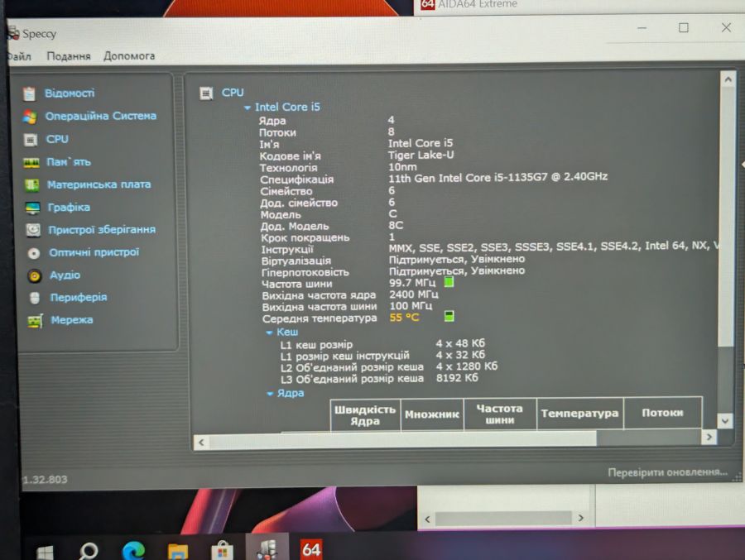Click the 10nm technology value
Screen dimensions: 745x560
coord(402,167)
